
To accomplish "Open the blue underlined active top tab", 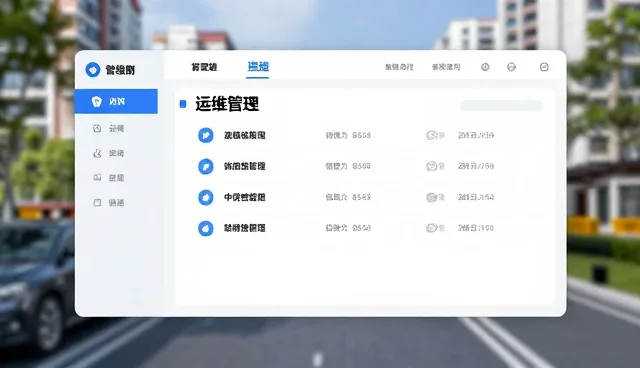I will [x=258, y=67].
